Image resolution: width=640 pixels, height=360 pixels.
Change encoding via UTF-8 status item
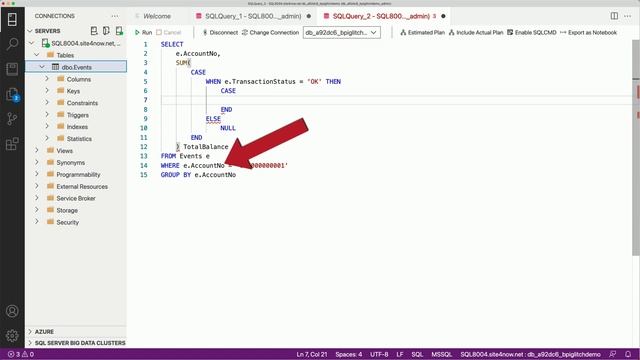tap(379, 354)
